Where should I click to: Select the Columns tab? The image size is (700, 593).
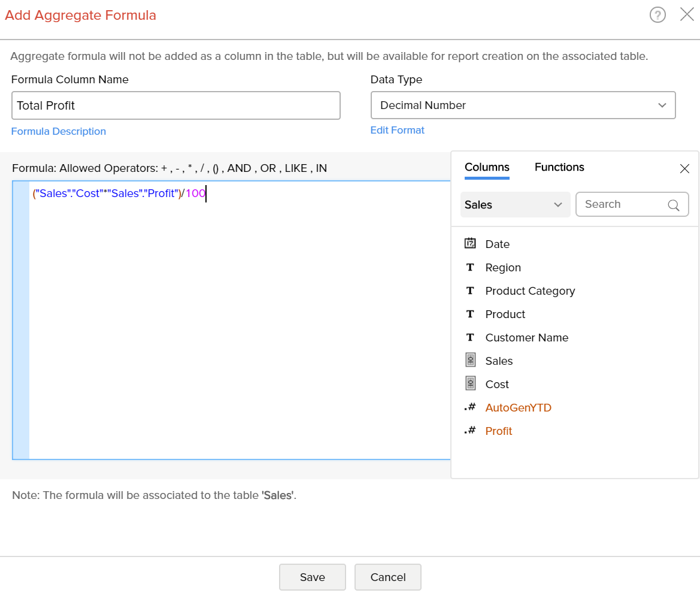(487, 168)
